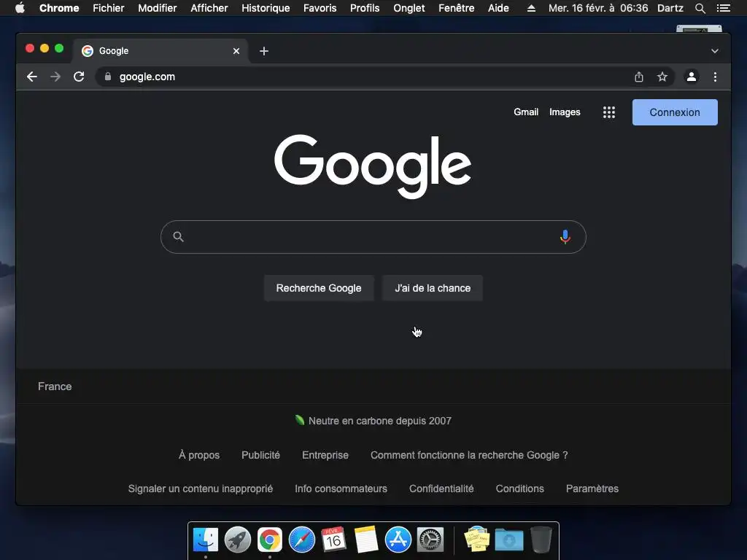Click the Dartz user name in the menu bar

(670, 8)
